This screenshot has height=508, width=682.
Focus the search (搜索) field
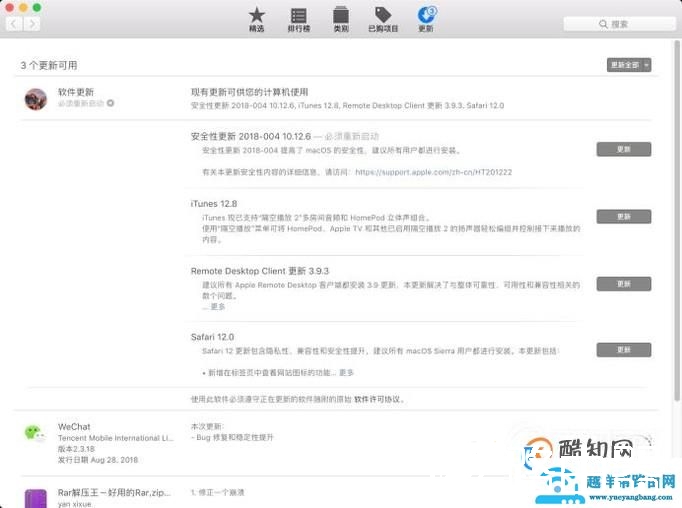619,24
